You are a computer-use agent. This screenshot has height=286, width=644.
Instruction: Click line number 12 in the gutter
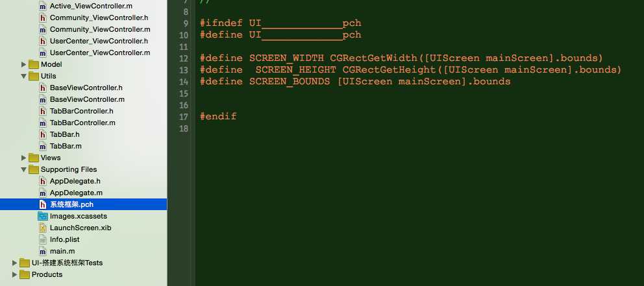tap(184, 58)
